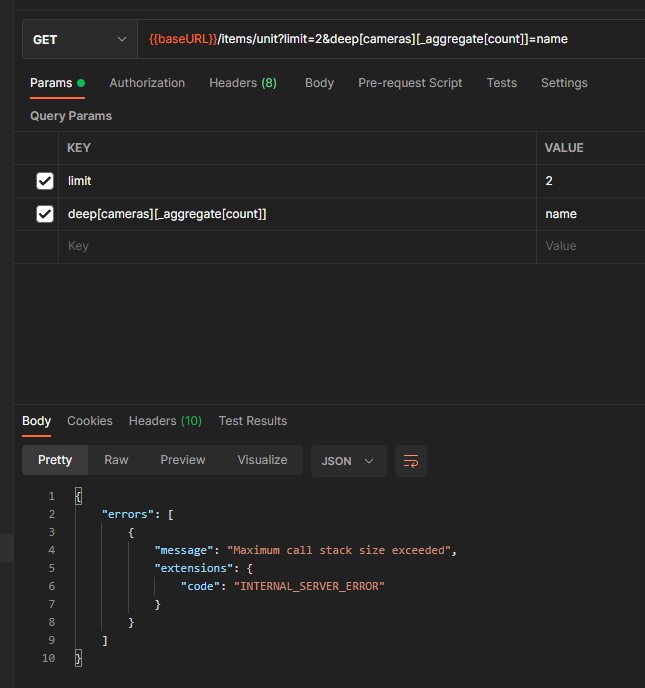645x688 pixels.
Task: Select the response Body tab
Action: [x=36, y=421]
